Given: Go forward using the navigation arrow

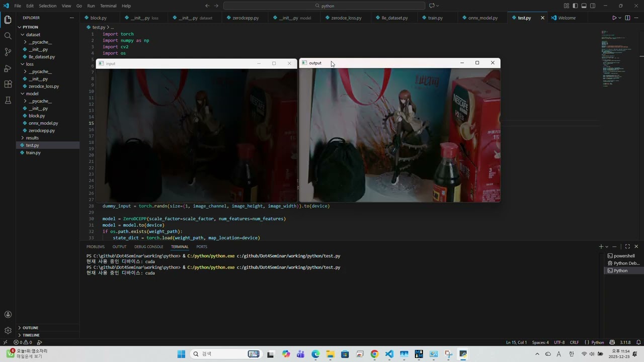Looking at the screenshot, I should (x=216, y=6).
